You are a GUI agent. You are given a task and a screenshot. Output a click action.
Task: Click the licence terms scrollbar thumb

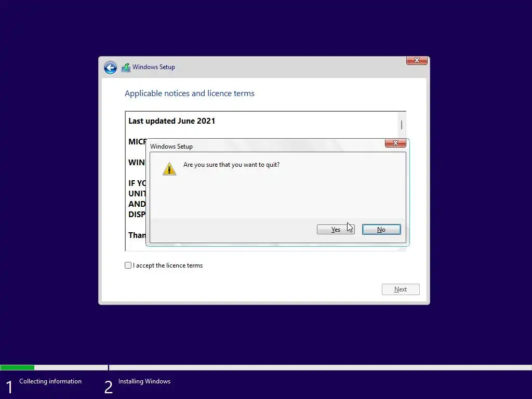(x=402, y=125)
